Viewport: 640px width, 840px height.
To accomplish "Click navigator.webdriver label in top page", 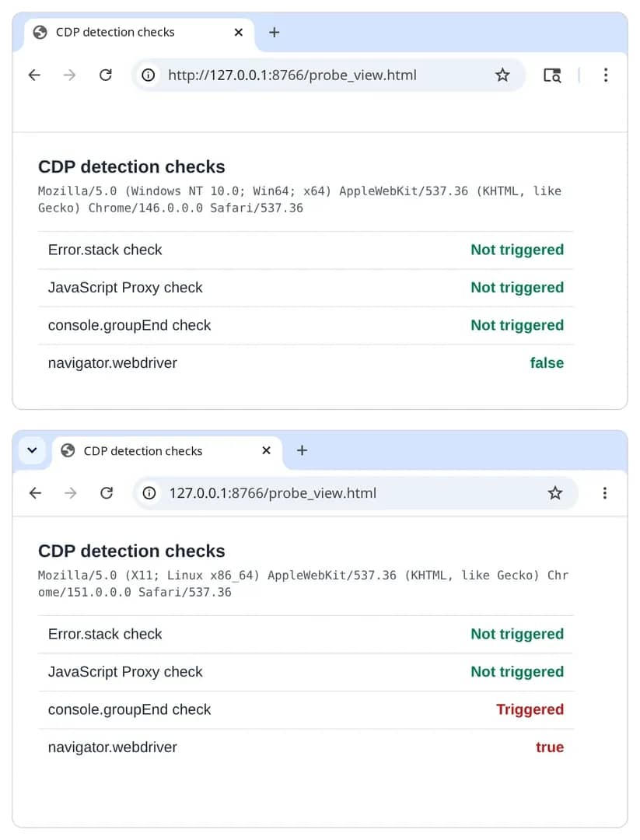I will pos(113,363).
